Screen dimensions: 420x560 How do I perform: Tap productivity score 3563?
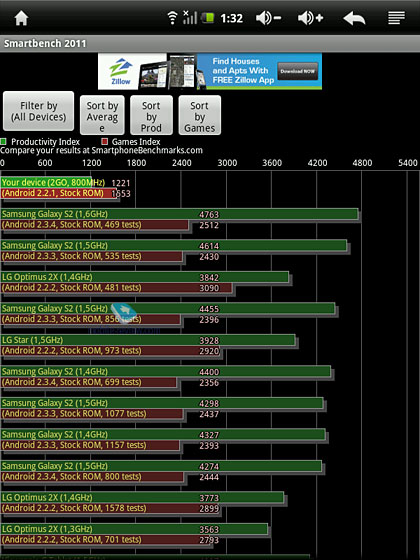209,529
